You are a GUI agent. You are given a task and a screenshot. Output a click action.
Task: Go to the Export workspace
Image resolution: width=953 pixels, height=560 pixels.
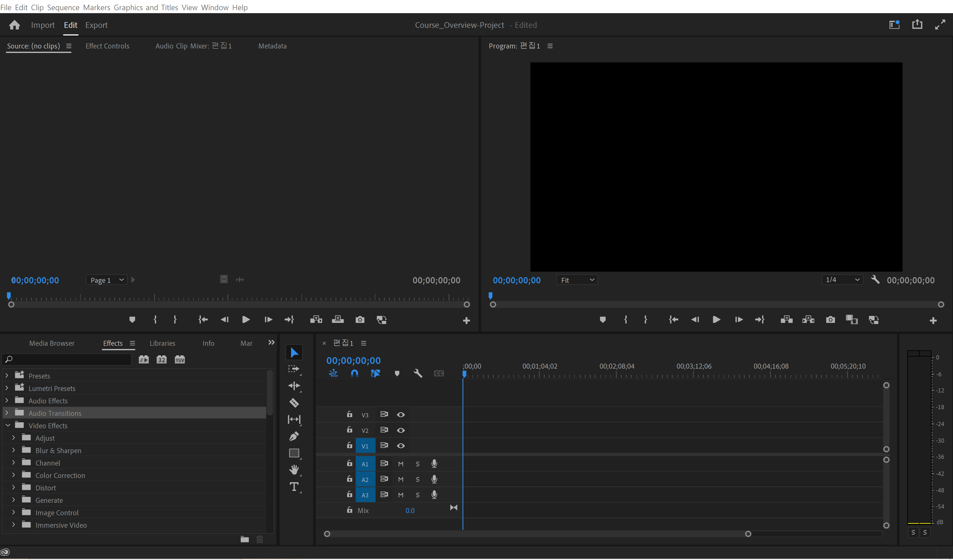96,25
